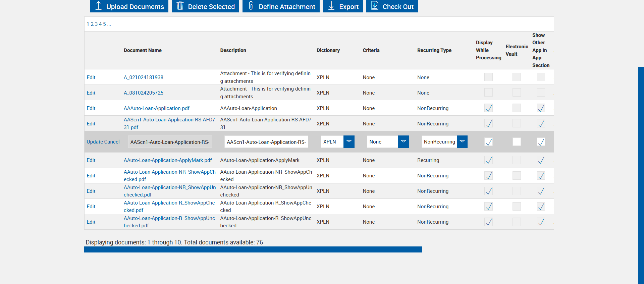The height and width of the screenshot is (284, 644).
Task: Click Show Other App checkbox for AAuto-Loan-Application-ApplyMark.pdf
Action: (541, 160)
